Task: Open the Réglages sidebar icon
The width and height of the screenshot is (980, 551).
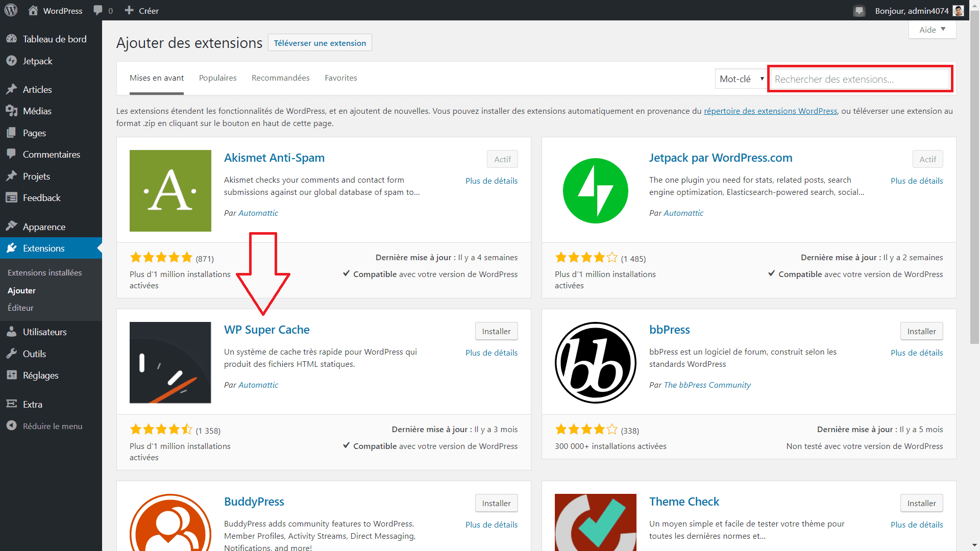Action: tap(11, 375)
